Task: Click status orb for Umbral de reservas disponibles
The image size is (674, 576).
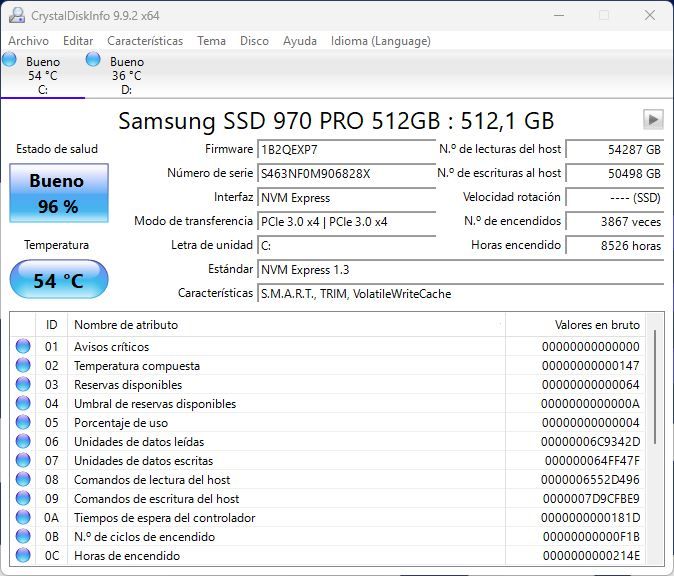Action: coord(23,403)
